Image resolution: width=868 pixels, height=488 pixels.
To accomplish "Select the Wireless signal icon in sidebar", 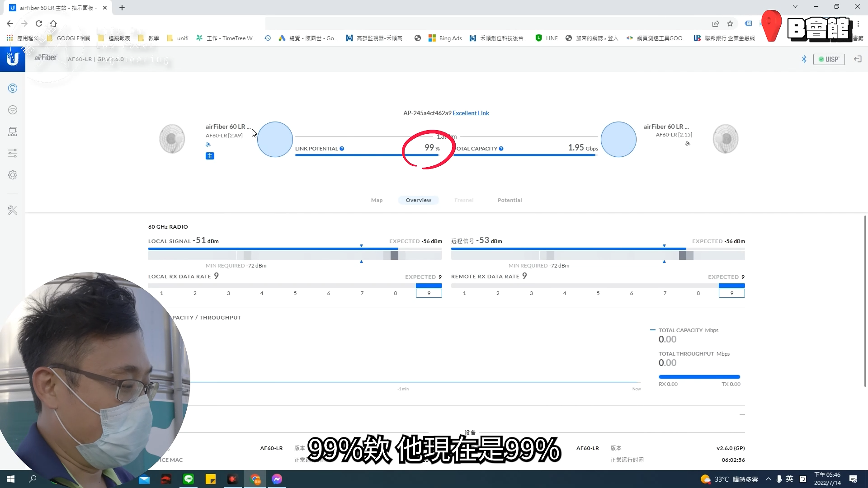I will tap(12, 110).
